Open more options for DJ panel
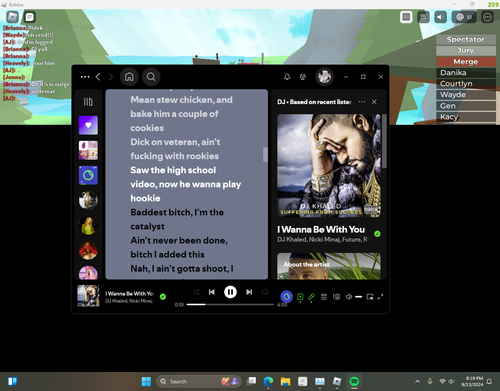 pos(362,102)
